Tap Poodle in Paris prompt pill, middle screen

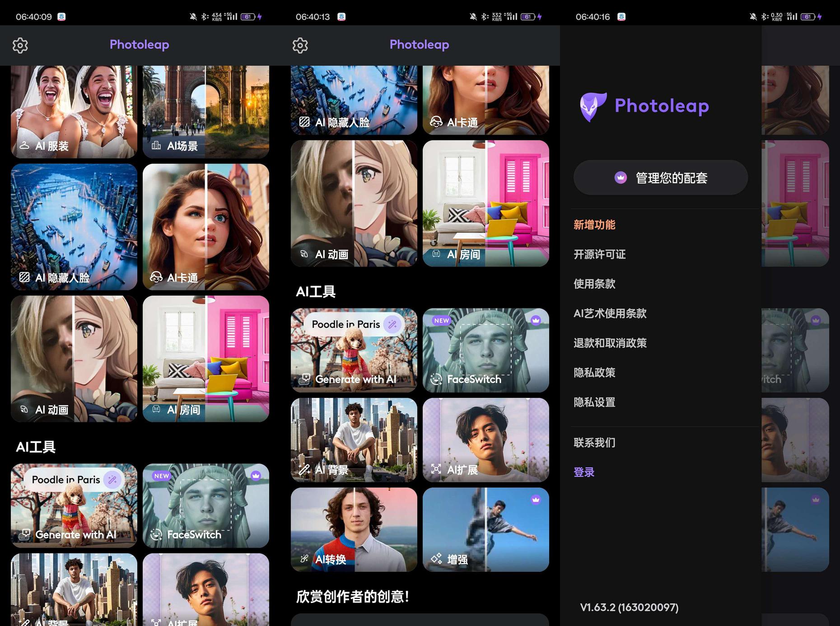[x=353, y=324]
